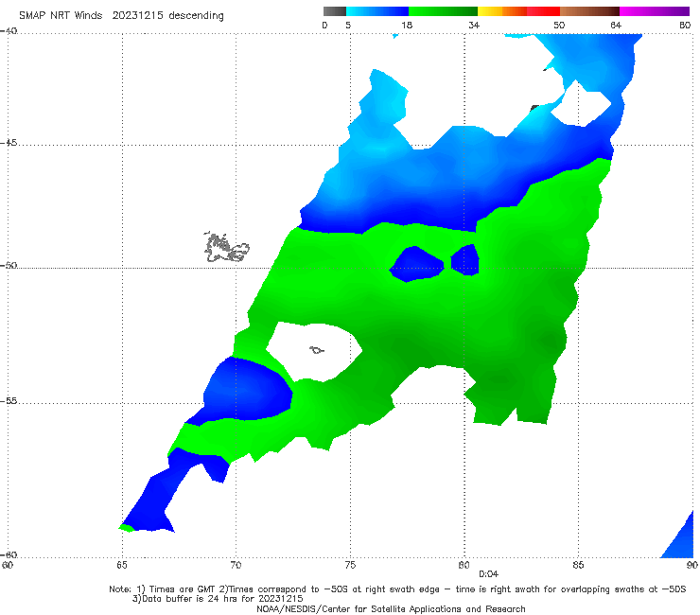700x615 pixels.
Task: Click the -40 latitude axis label
Action: (9, 31)
